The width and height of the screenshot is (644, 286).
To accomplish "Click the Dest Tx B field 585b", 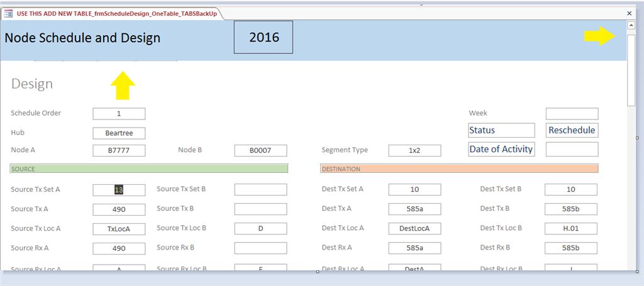I will pos(571,209).
